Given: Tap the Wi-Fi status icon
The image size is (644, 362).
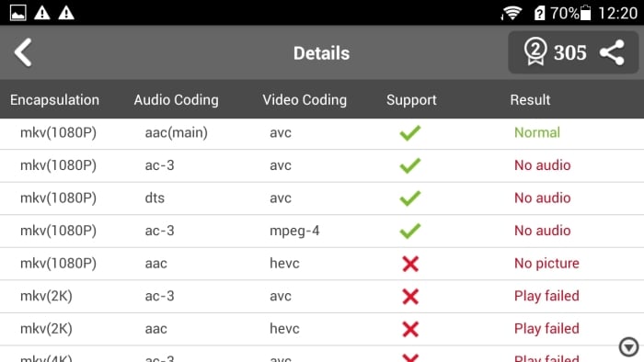Looking at the screenshot, I should [x=512, y=13].
